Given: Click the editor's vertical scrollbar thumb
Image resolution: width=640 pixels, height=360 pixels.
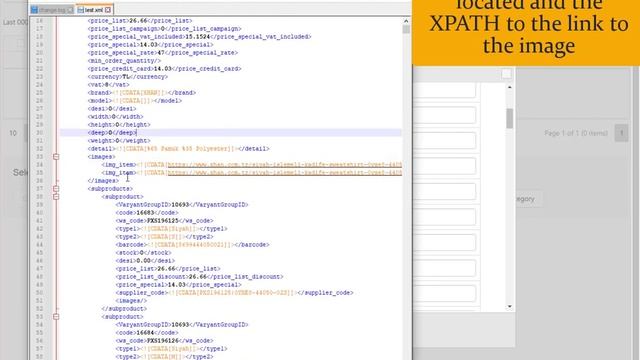Looking at the screenshot, I should point(406,29).
